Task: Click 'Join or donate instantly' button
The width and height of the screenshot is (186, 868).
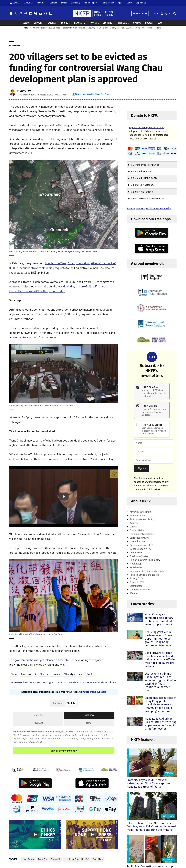Action: tap(63, 751)
